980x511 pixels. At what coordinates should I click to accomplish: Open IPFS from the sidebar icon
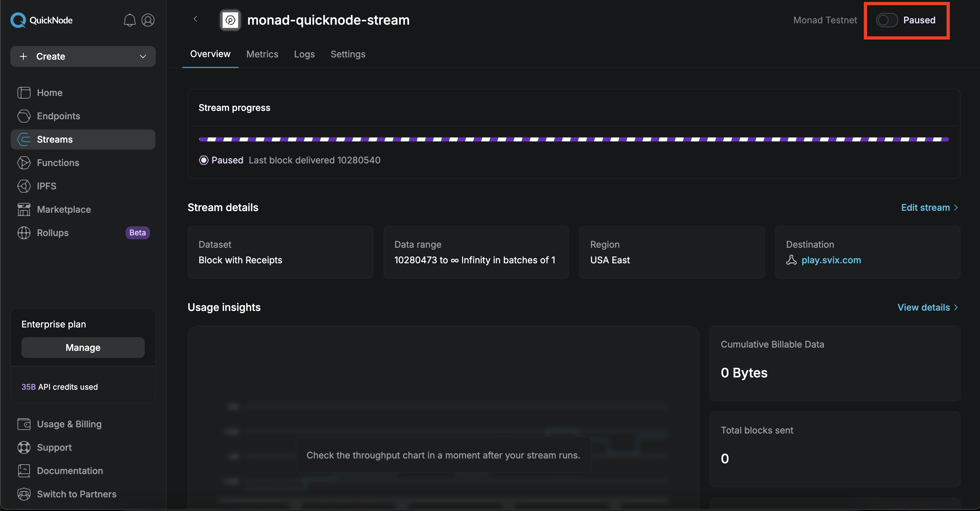point(24,186)
